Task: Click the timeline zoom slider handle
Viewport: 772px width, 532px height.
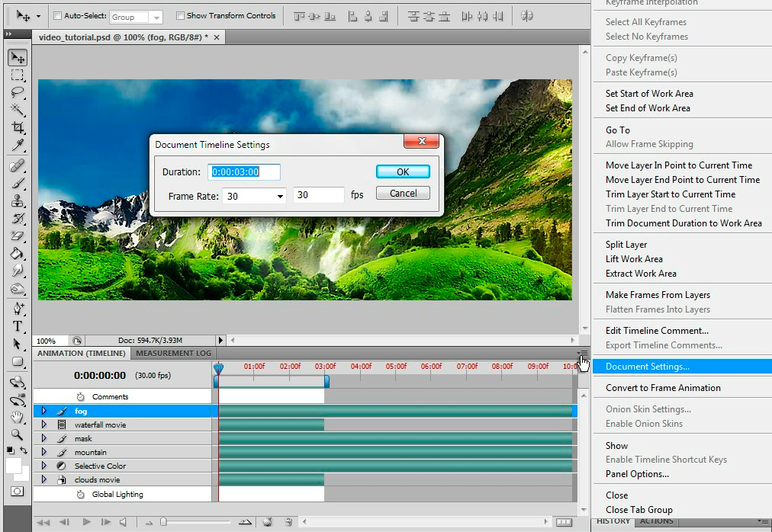Action: coord(163,521)
